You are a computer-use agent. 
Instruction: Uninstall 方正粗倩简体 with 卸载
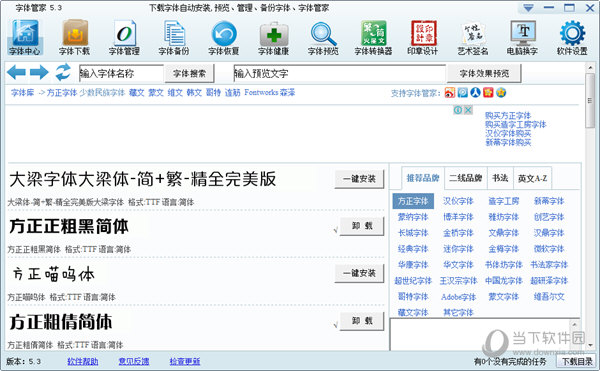click(362, 321)
